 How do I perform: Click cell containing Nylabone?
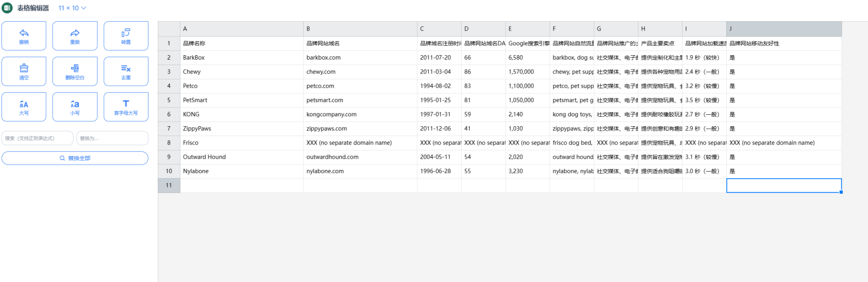(x=242, y=171)
